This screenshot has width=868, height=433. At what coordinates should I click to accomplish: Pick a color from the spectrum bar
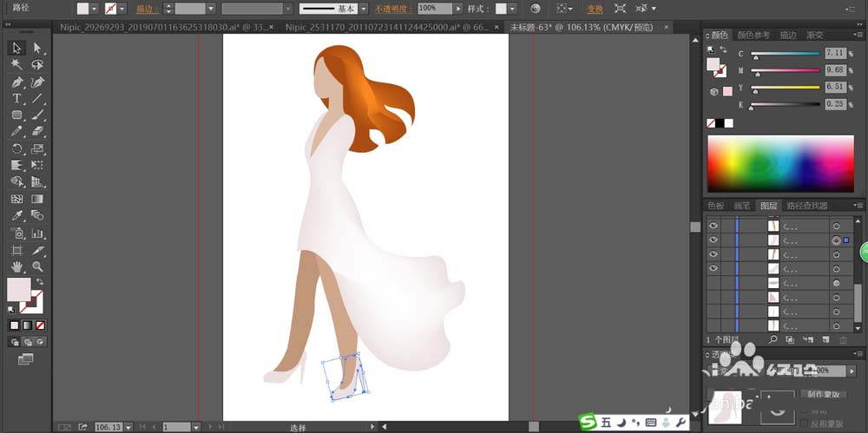tap(779, 162)
